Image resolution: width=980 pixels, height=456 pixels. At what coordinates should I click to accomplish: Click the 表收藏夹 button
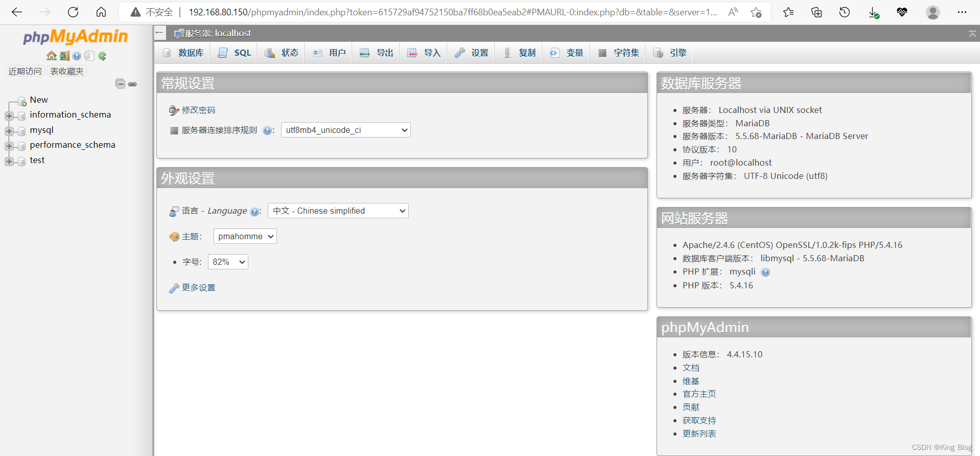[67, 71]
